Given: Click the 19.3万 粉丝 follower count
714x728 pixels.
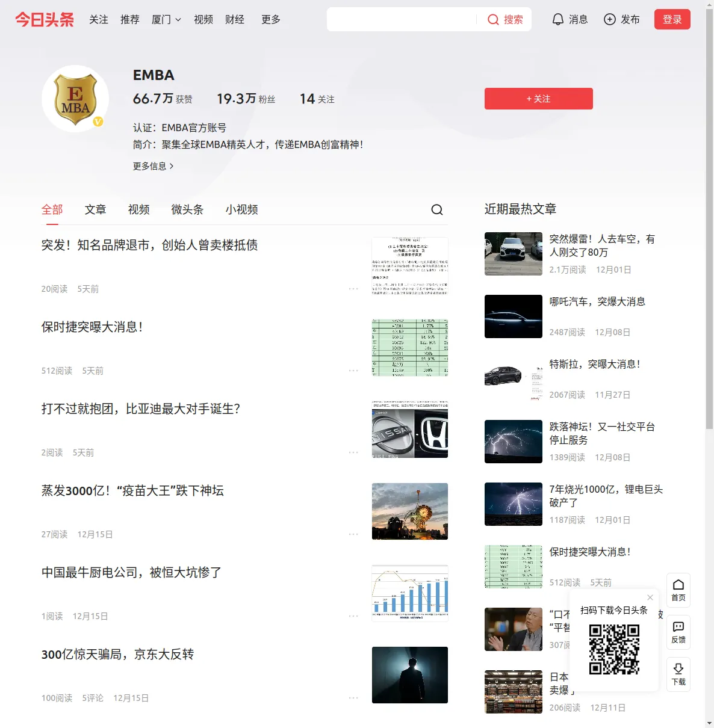Looking at the screenshot, I should coord(246,99).
